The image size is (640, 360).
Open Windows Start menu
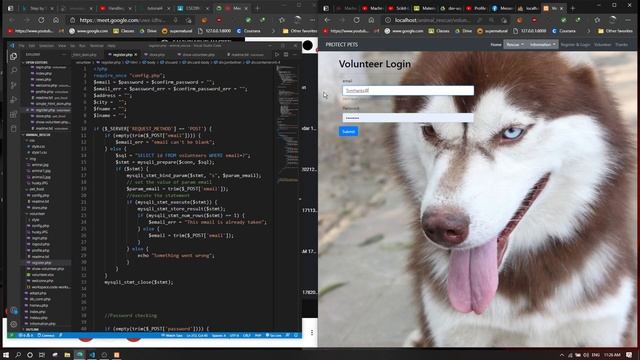[6, 355]
